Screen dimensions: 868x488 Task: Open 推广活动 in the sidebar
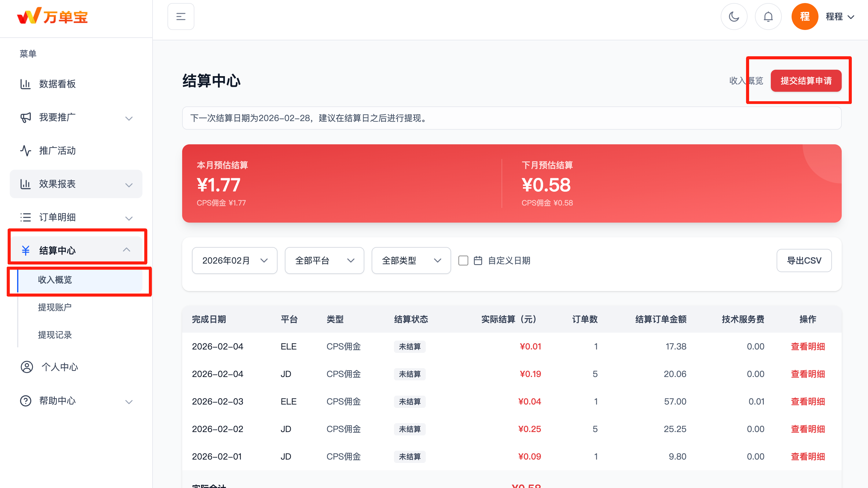[76, 151]
